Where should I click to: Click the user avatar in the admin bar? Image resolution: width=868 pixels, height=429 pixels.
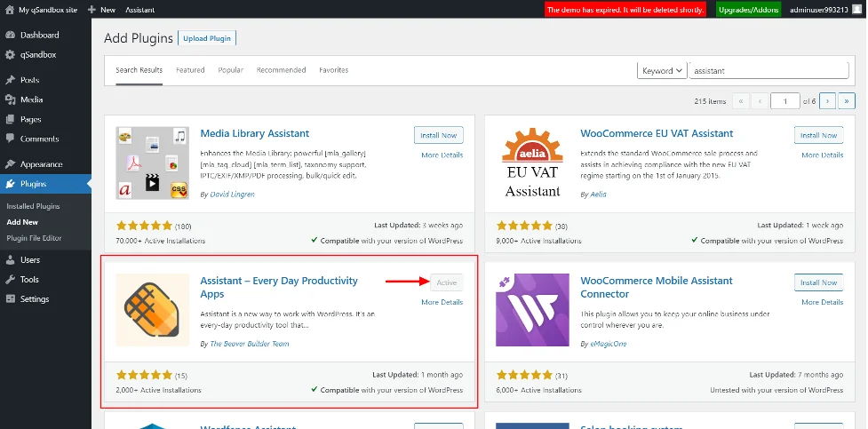(857, 10)
